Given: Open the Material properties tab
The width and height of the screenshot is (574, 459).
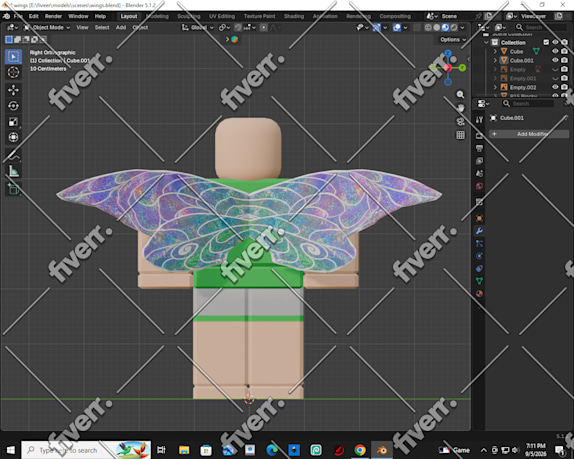Looking at the screenshot, I should (479, 294).
